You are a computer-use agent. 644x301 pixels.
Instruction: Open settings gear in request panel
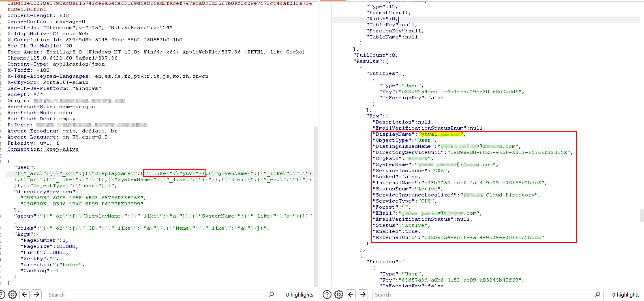pyautogui.click(x=13, y=295)
